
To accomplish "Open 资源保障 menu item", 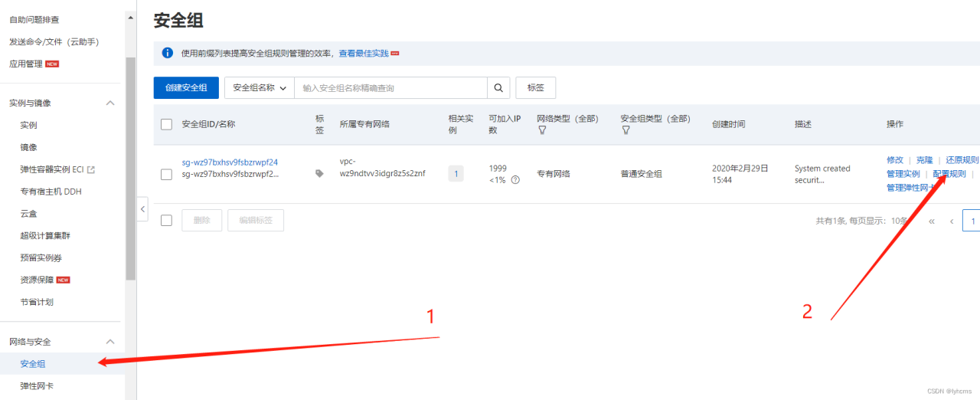I will 37,280.
